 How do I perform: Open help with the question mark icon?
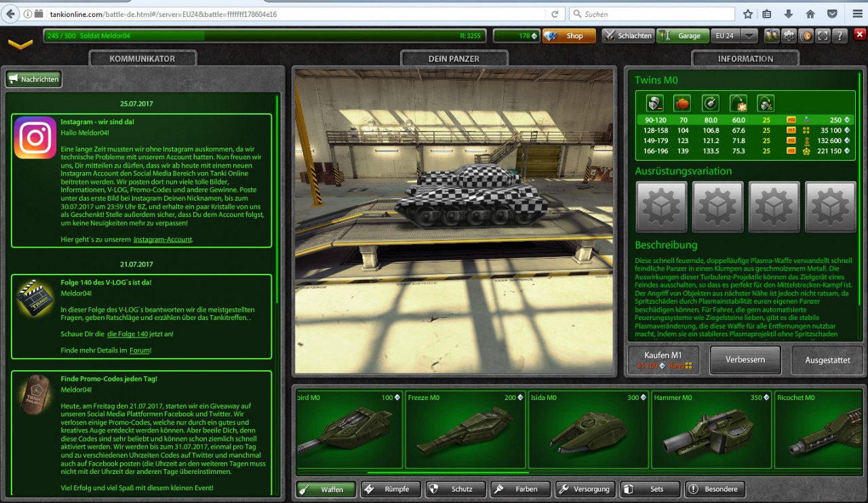tap(840, 36)
